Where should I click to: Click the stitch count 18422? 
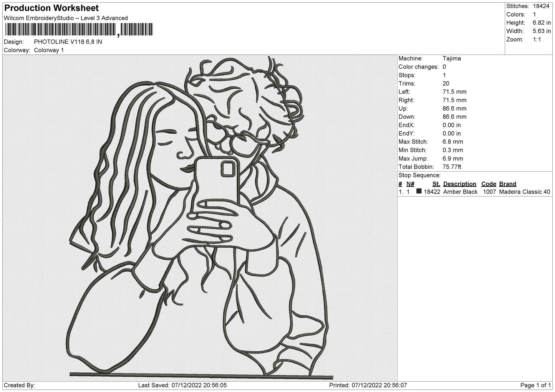pyautogui.click(x=432, y=192)
